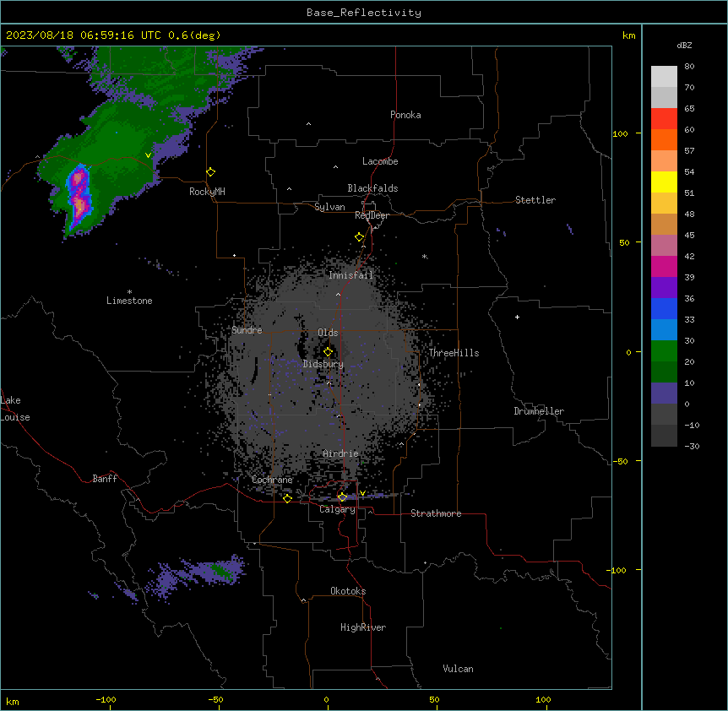The image size is (728, 711).
Task: Click the Ponoka town label
Action: (x=405, y=115)
